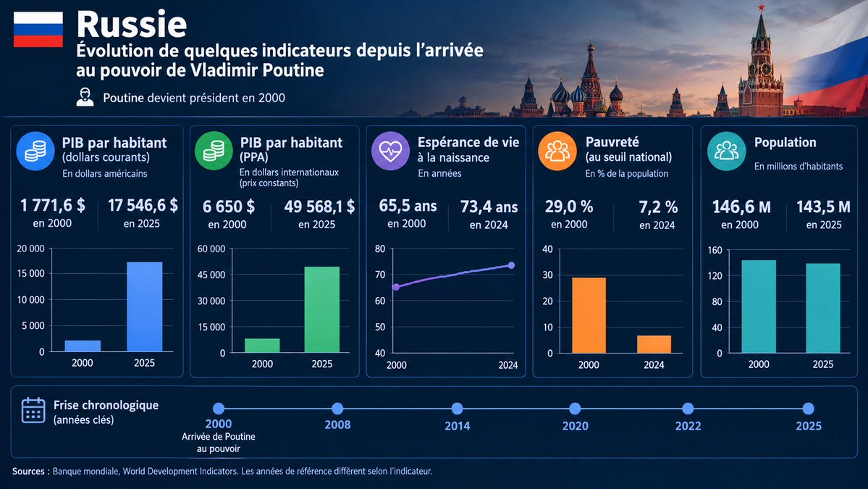
Task: Click the blue 2025 bar in PIB dollars courants chart
Action: coord(145,306)
